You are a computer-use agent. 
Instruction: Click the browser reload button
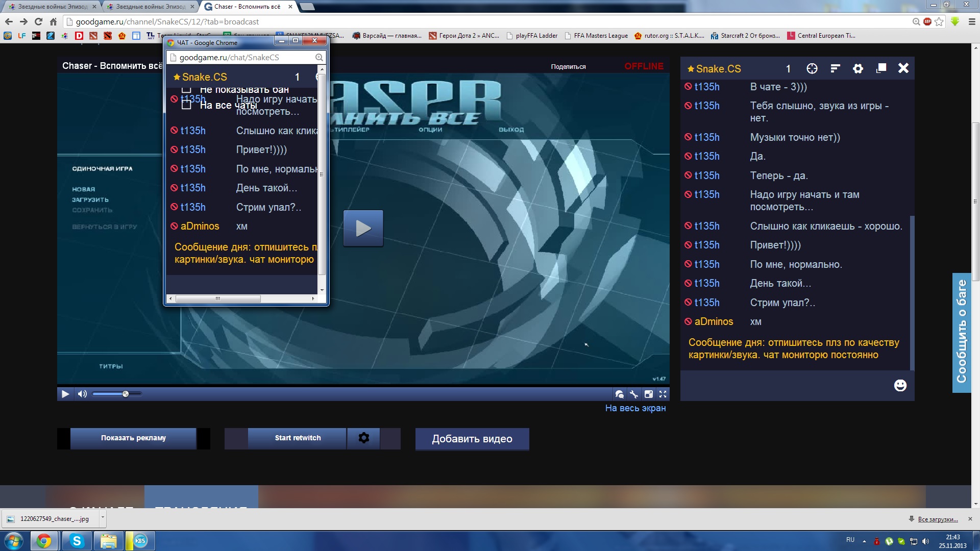pyautogui.click(x=38, y=21)
